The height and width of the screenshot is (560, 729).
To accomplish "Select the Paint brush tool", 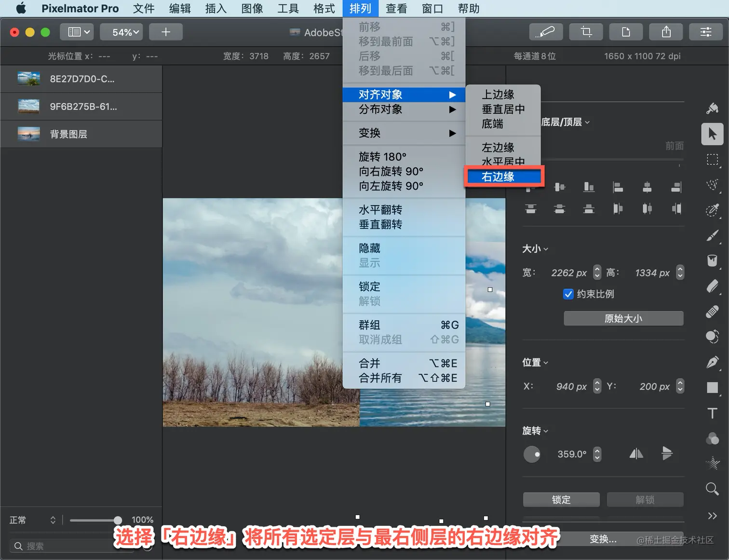I will (712, 236).
